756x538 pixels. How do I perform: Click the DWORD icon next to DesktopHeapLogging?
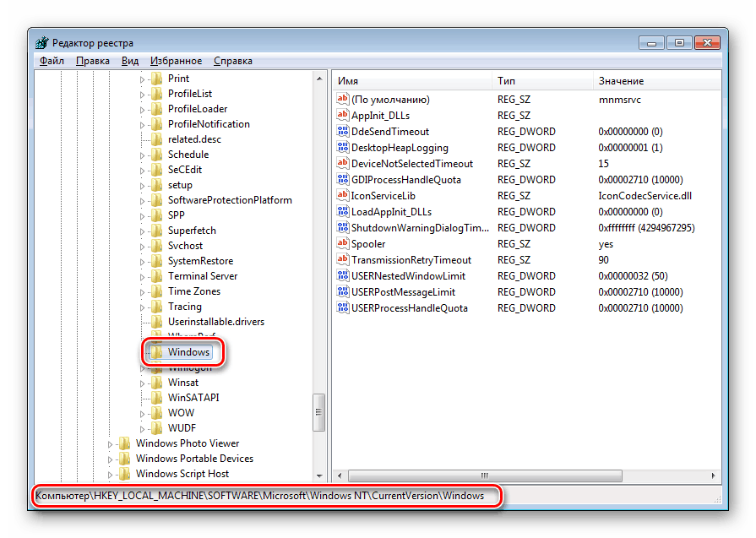[342, 147]
